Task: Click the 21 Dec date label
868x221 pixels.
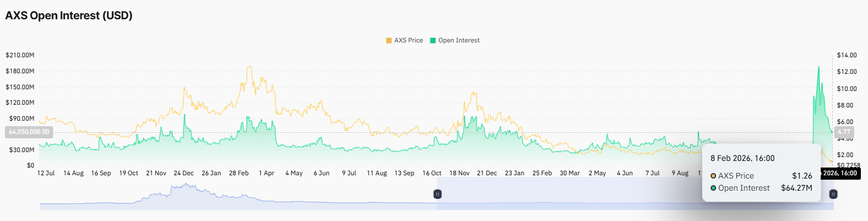Action: coord(487,173)
